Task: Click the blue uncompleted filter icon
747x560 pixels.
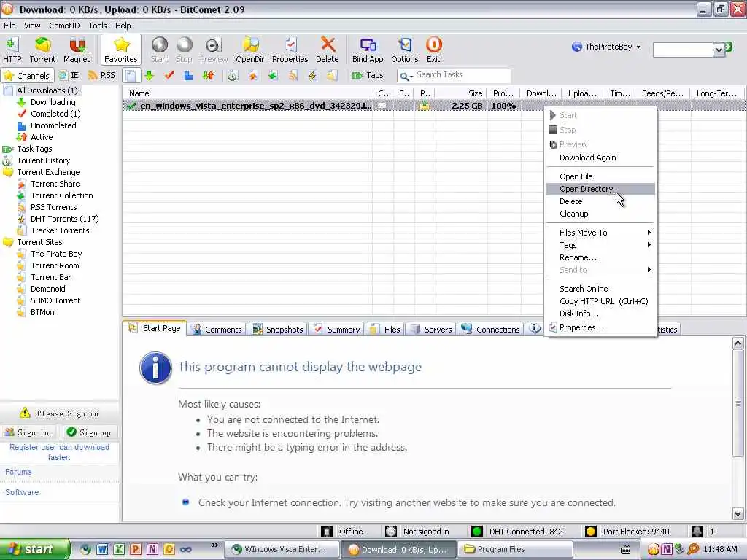Action: click(189, 75)
